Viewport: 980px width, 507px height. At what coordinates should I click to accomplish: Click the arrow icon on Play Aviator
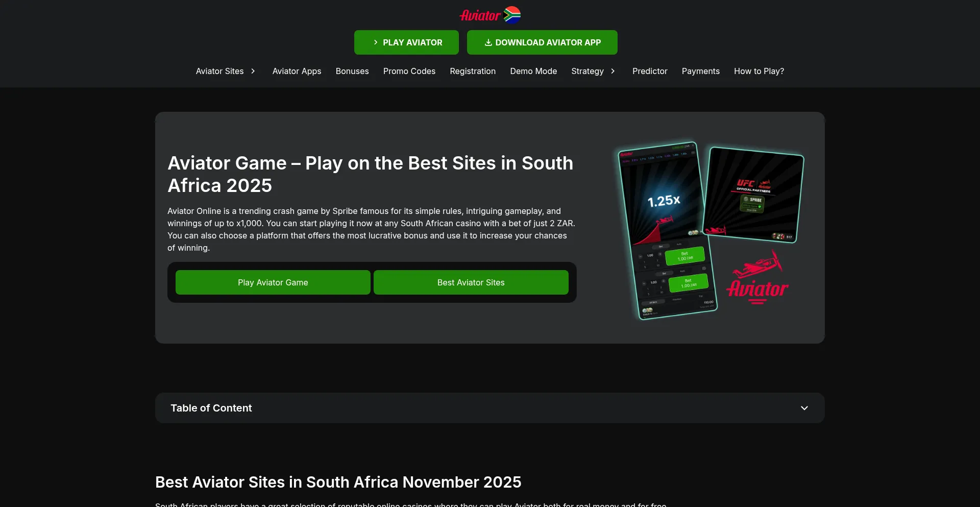click(376, 42)
